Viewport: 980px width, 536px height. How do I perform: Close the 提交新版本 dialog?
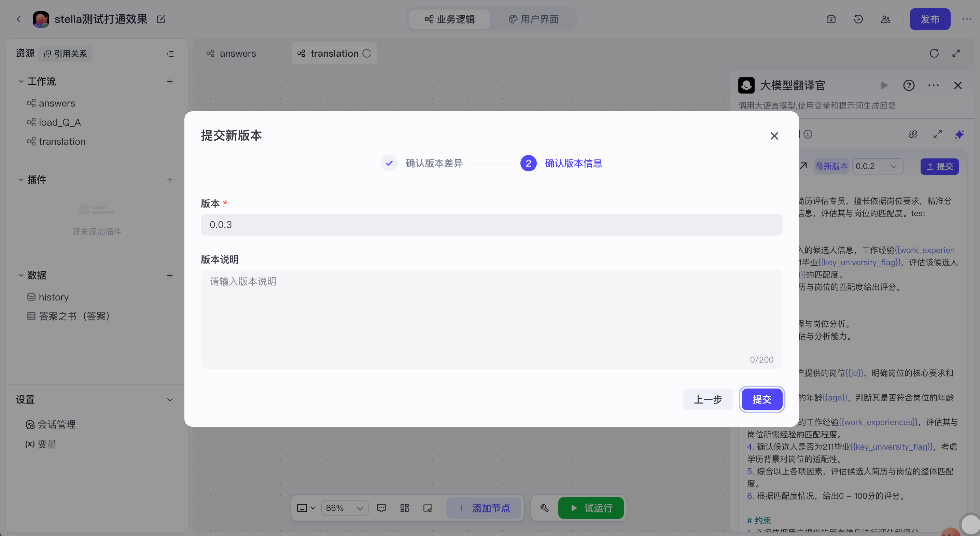774,136
